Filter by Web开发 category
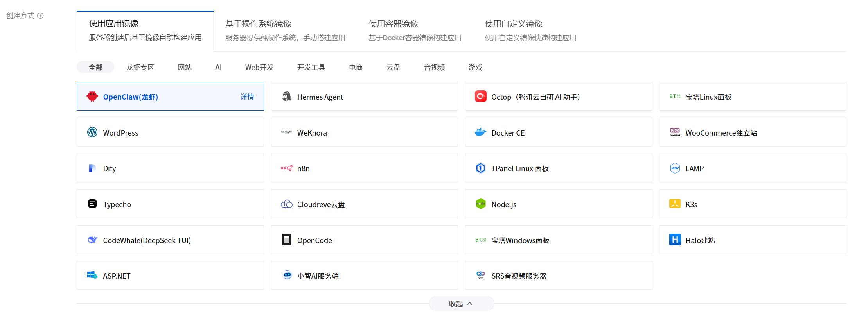The width and height of the screenshot is (868, 315). [x=259, y=67]
